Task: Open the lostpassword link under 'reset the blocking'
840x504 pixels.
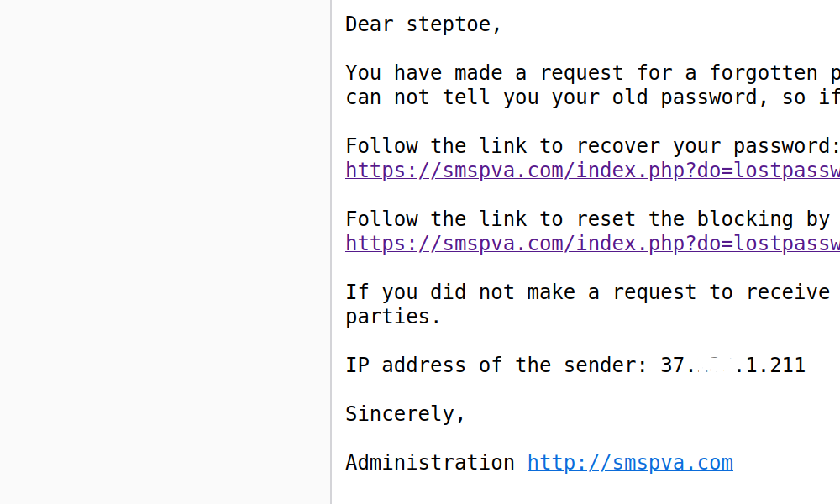Action: tap(592, 243)
